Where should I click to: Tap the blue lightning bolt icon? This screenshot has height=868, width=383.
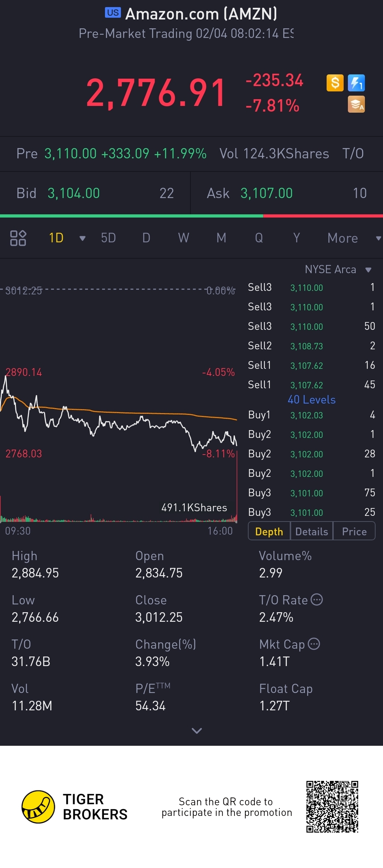[x=356, y=83]
